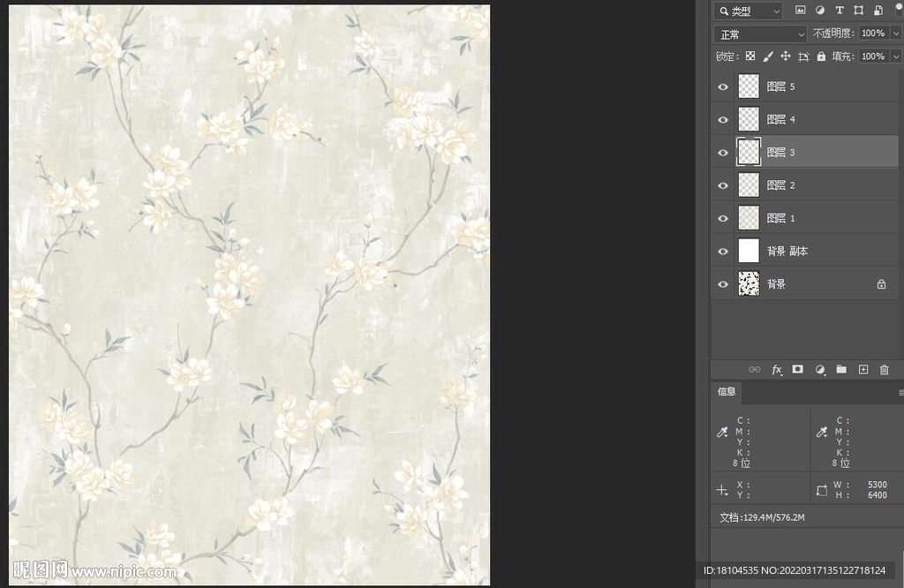Click the pixel layer filter icon
The width and height of the screenshot is (904, 588).
(x=801, y=11)
